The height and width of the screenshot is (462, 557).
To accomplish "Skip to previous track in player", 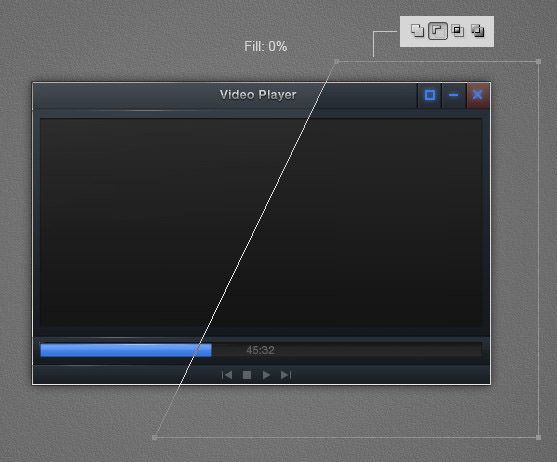I will [227, 375].
